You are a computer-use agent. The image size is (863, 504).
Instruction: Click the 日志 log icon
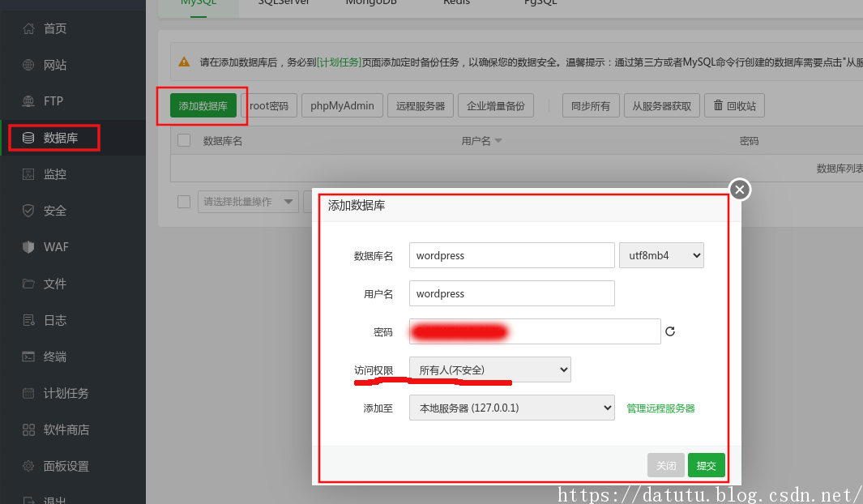[x=28, y=320]
